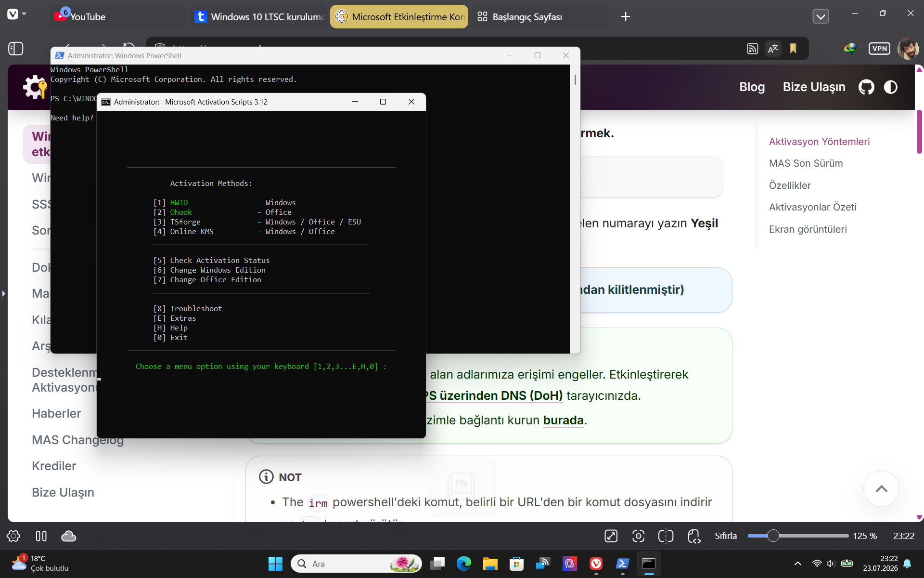Open the RSS feed icon in address bar
This screenshot has height=578, width=924.
[752, 48]
